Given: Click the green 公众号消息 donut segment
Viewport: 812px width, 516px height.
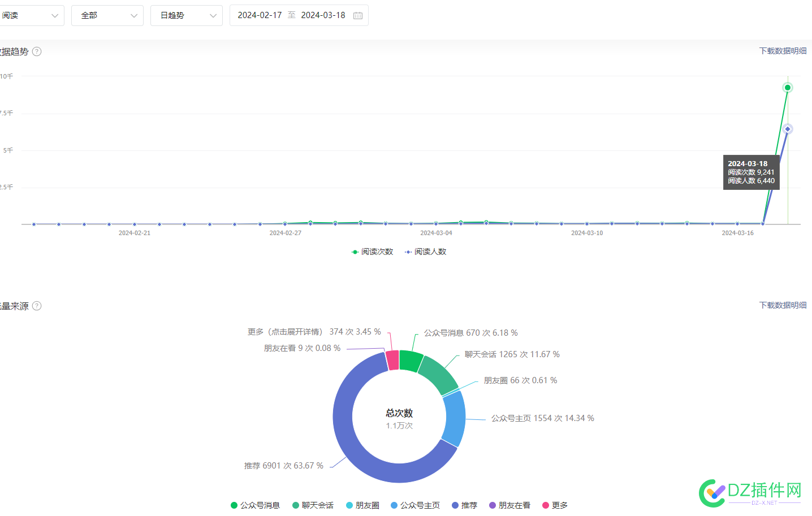Looking at the screenshot, I should coord(411,360).
